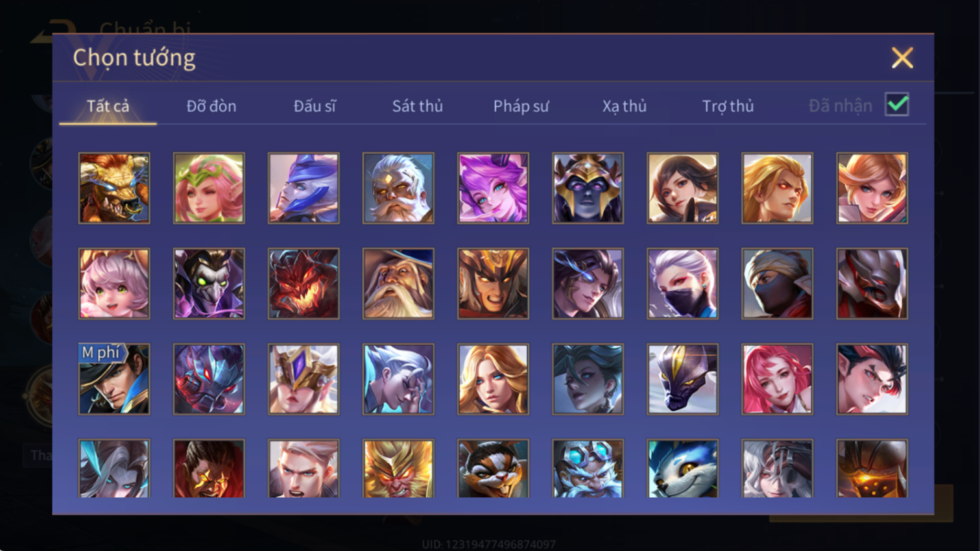The width and height of the screenshot is (980, 551).
Task: Open the 'Sát thủ' hero category tab
Action: pos(418,106)
